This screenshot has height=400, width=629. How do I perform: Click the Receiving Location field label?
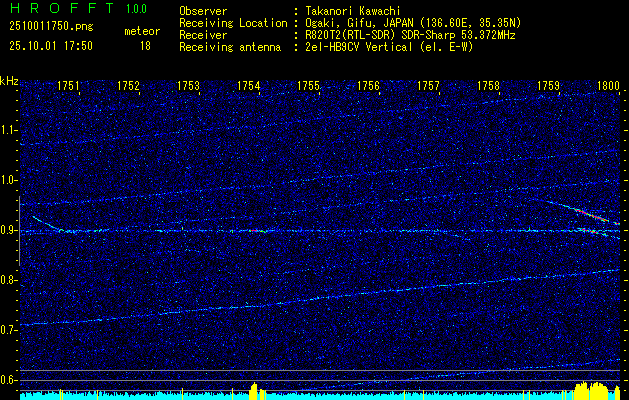pyautogui.click(x=234, y=22)
